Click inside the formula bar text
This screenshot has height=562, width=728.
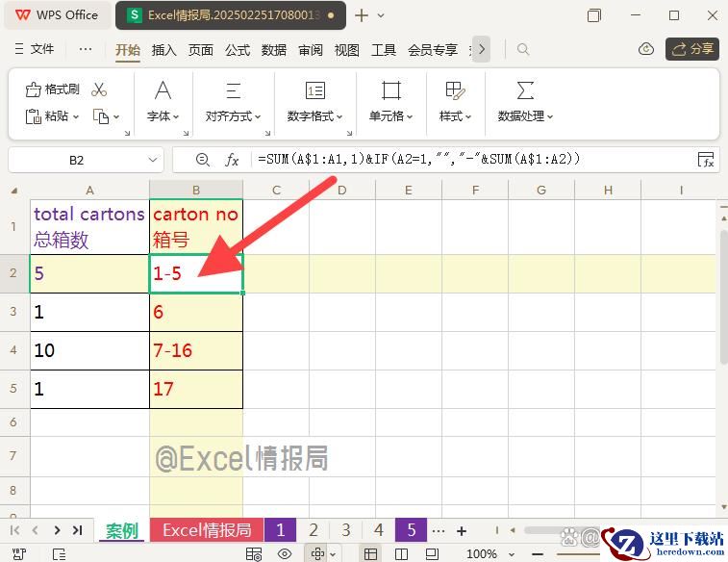pyautogui.click(x=418, y=160)
